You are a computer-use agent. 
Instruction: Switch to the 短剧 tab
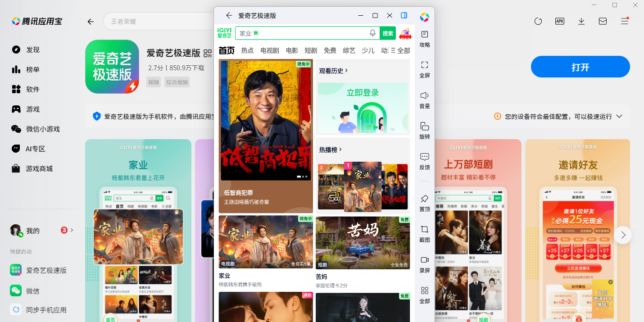[311, 50]
